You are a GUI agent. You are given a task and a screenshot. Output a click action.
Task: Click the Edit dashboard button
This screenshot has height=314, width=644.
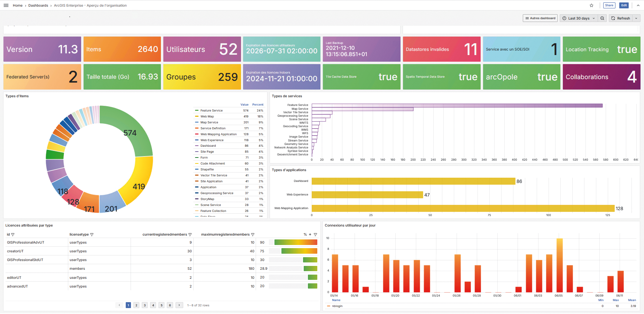tap(624, 5)
